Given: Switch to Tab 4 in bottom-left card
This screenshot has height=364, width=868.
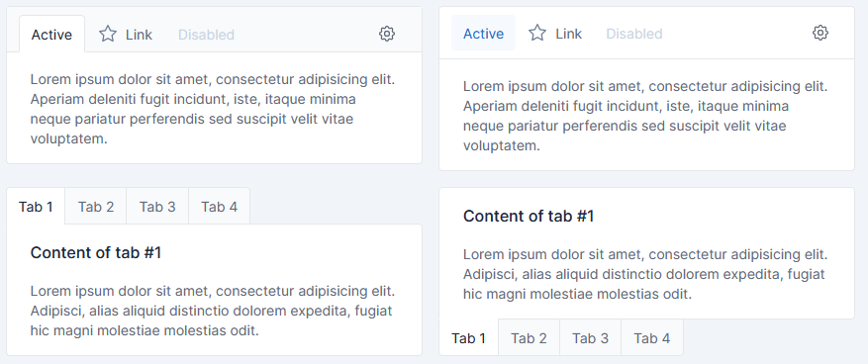Looking at the screenshot, I should (x=219, y=207).
